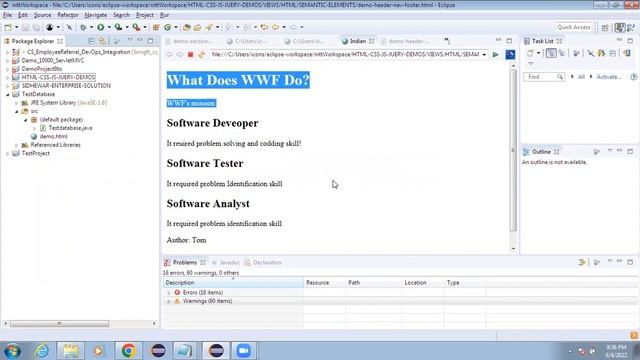Collapse the TestDatabase project tree node

[x=7, y=94]
